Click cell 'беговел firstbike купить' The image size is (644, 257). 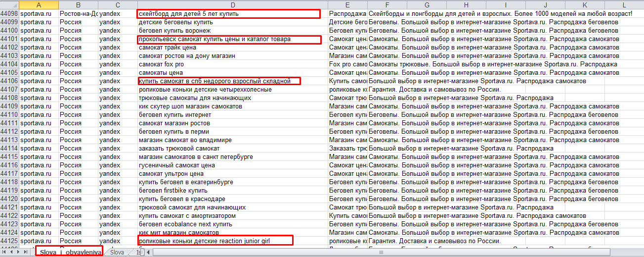coord(232,191)
